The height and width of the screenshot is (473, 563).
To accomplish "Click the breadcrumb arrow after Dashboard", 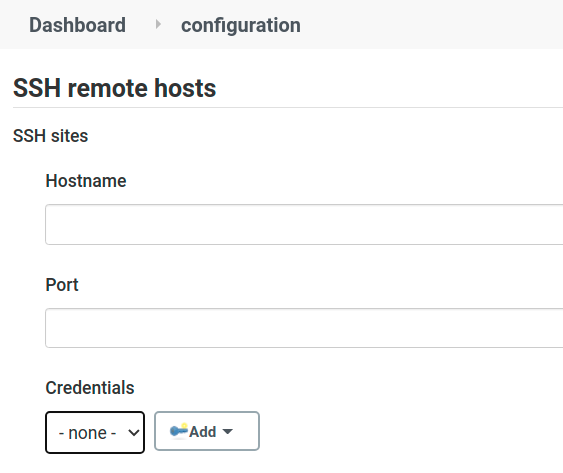I will [158, 24].
